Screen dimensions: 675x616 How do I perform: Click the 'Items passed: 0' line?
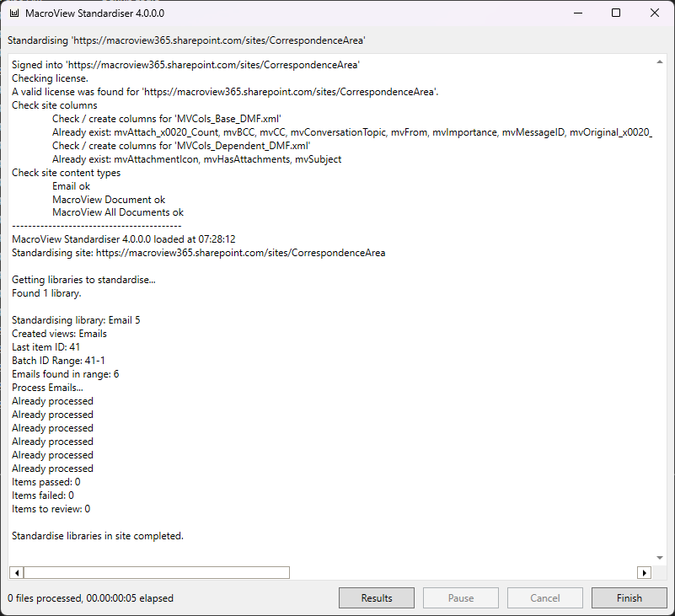point(46,482)
